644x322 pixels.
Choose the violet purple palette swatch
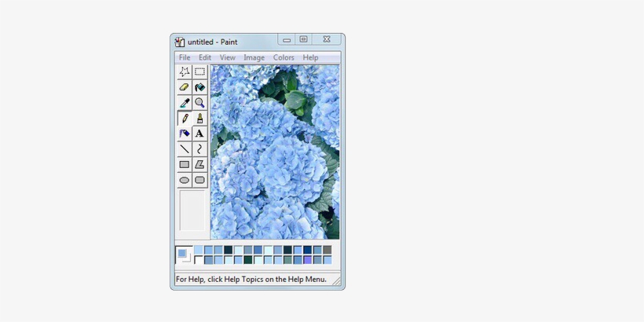pos(308,260)
